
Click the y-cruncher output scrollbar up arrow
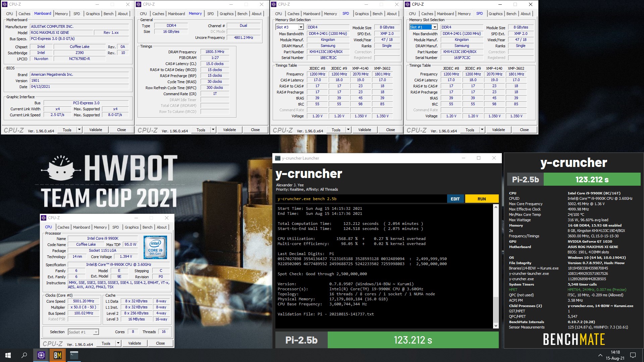(x=496, y=207)
